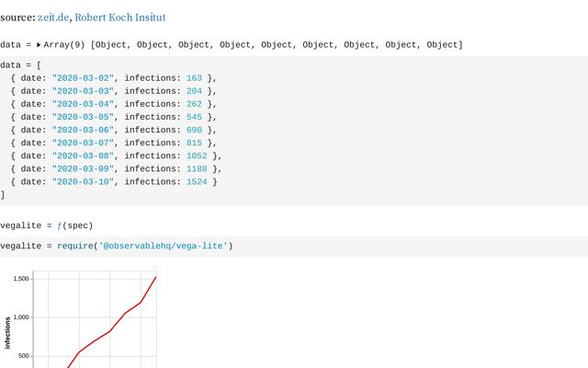Open the Robert Koch Insitut link

click(x=119, y=17)
